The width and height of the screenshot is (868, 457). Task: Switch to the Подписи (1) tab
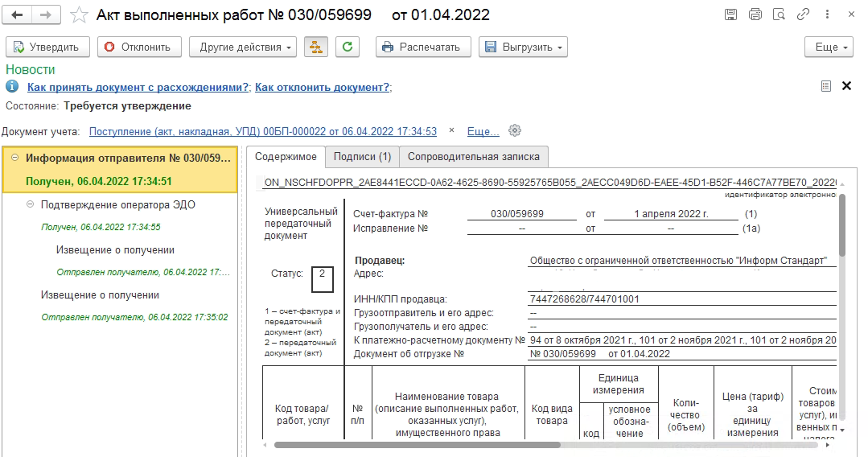click(x=362, y=156)
